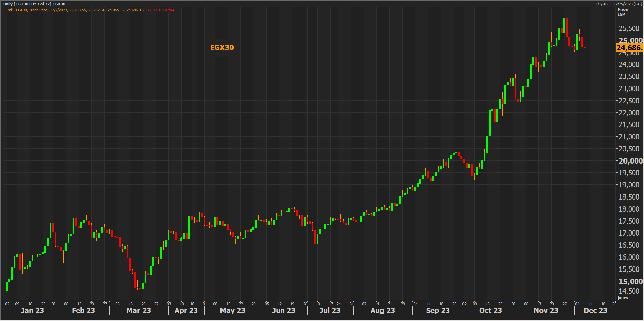Select the Cndl .EGX30 Trade Price legend

pos(89,10)
